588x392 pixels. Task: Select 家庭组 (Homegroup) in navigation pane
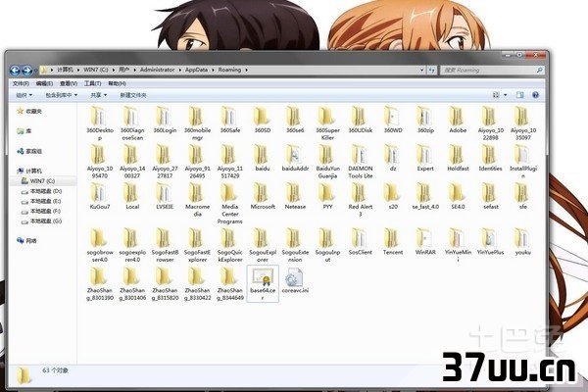(x=29, y=151)
